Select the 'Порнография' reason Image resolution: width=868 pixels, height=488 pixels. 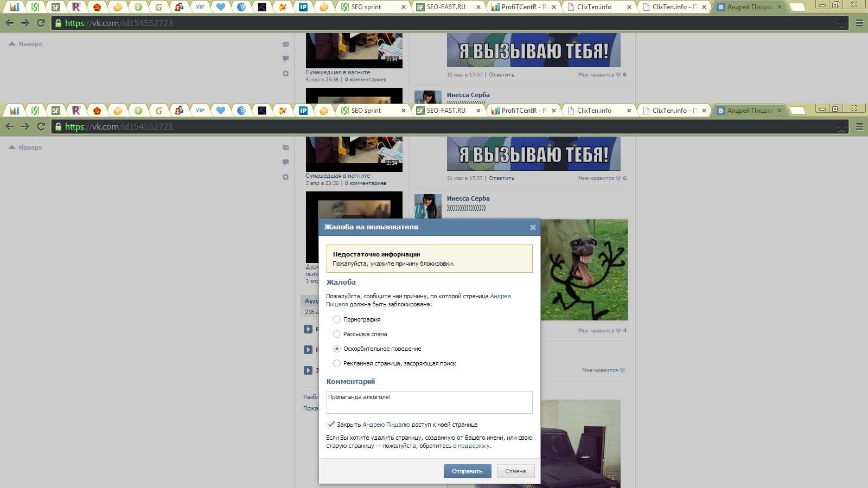point(337,319)
